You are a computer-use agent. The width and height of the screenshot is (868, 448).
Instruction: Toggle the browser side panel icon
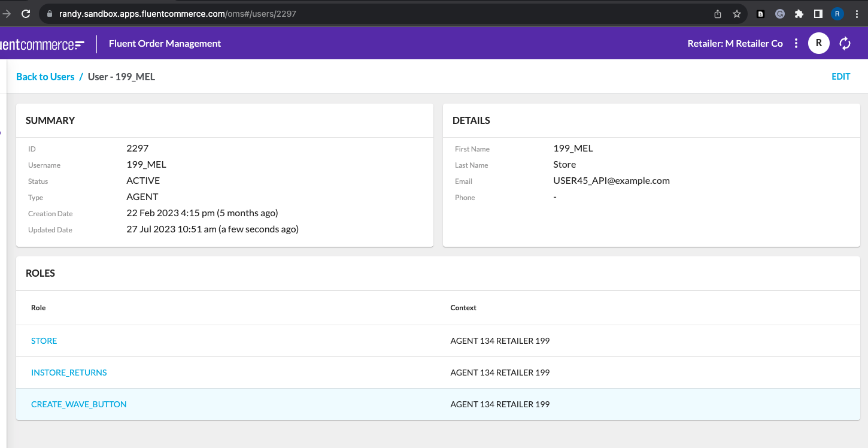[818, 14]
